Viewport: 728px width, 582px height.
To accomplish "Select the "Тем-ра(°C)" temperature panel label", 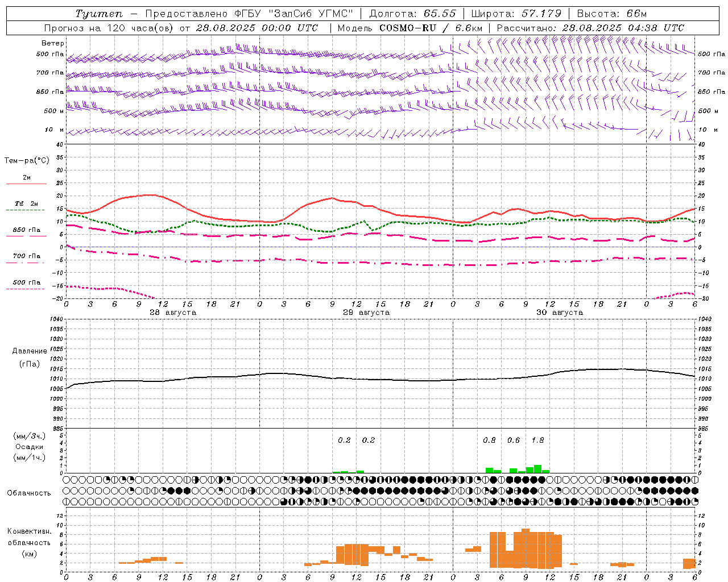I will 27,161.
